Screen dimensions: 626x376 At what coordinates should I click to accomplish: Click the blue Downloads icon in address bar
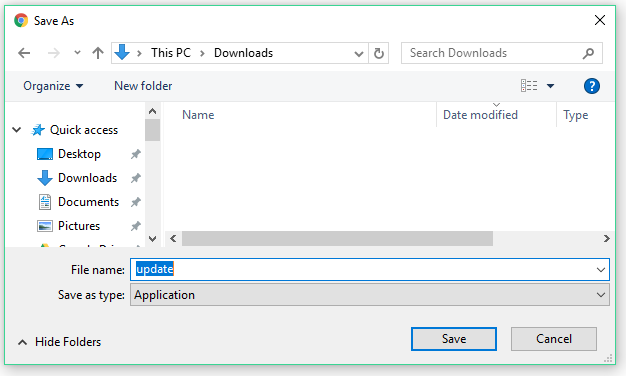coord(122,52)
